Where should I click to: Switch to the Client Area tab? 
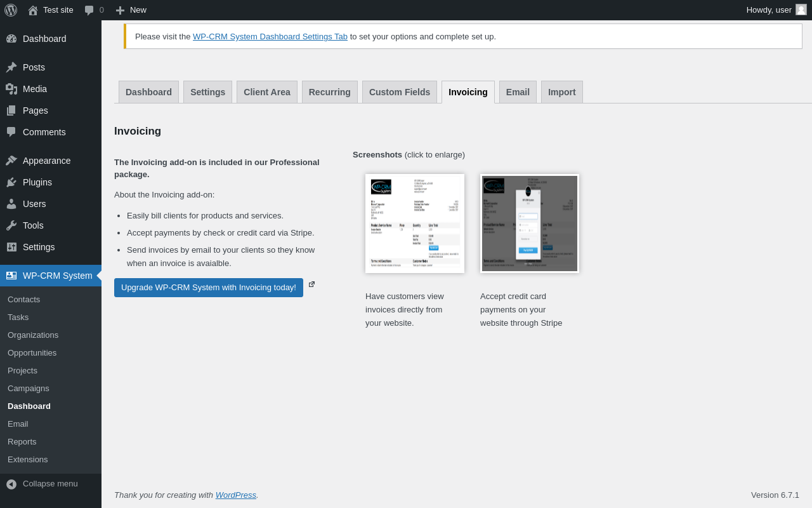(267, 92)
